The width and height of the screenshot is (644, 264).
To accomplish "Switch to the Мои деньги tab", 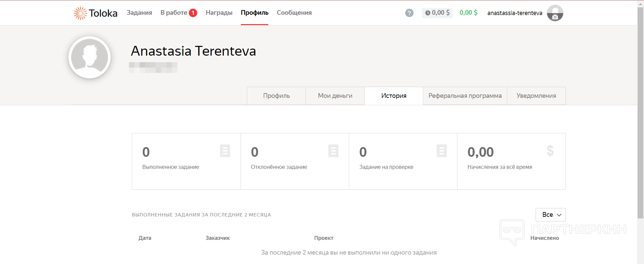I will 335,96.
